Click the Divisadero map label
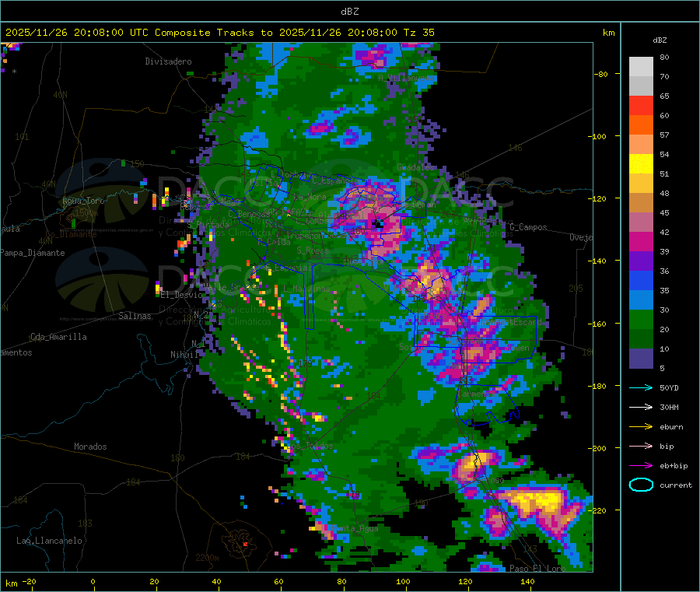The height and width of the screenshot is (592, 700). pos(168,61)
